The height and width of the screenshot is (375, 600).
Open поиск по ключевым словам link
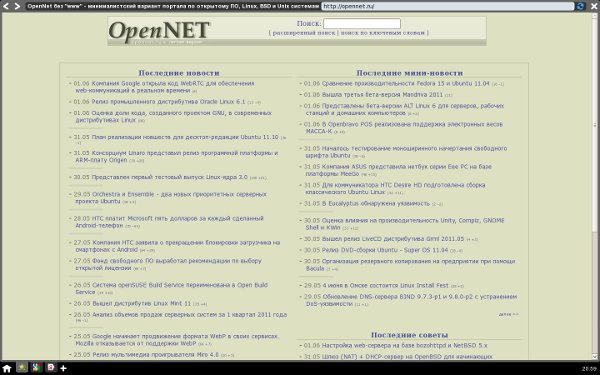pyautogui.click(x=383, y=33)
